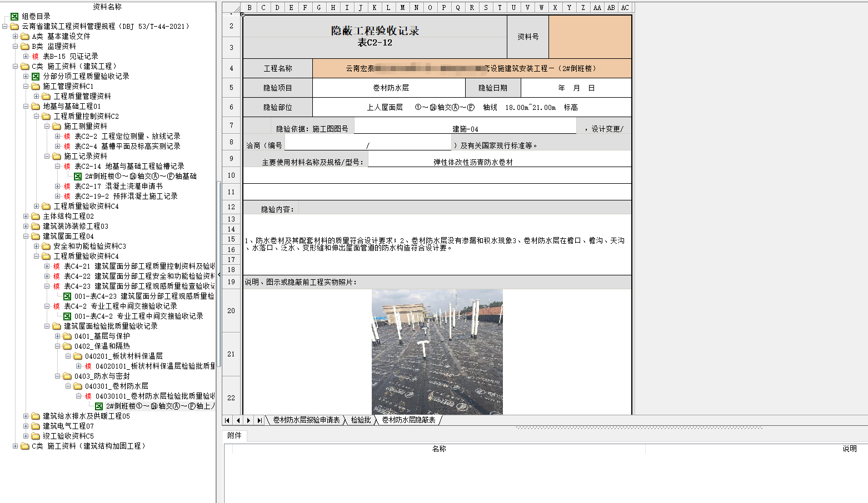Image resolution: width=868 pixels, height=503 pixels.
Task: Click the folder icon of 0401_基层与保护
Action: [67, 336]
